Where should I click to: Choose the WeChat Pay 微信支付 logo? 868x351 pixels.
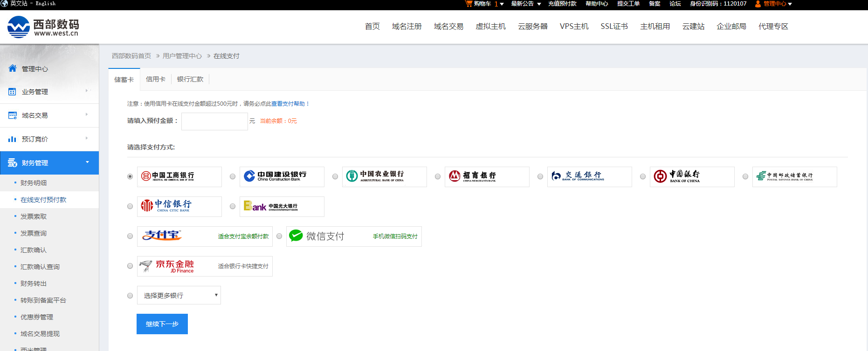[x=317, y=236]
